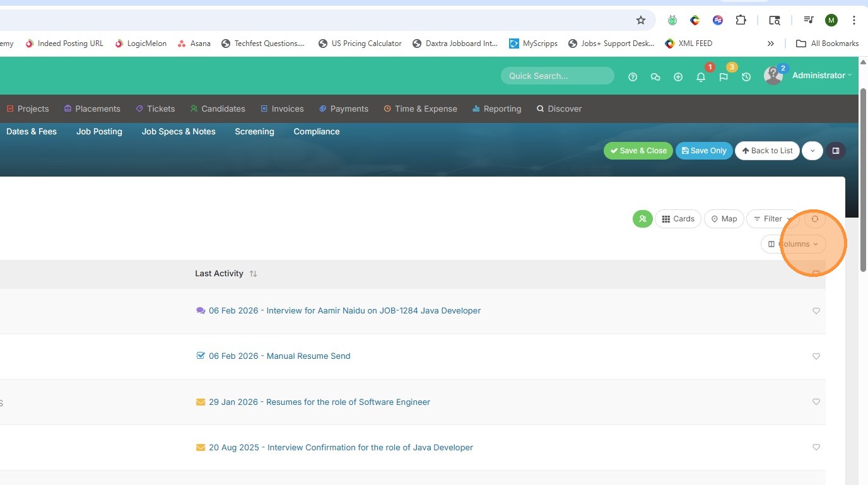Open Chrome three-dot menu
Viewport: 868px width, 485px height.
coord(854,20)
